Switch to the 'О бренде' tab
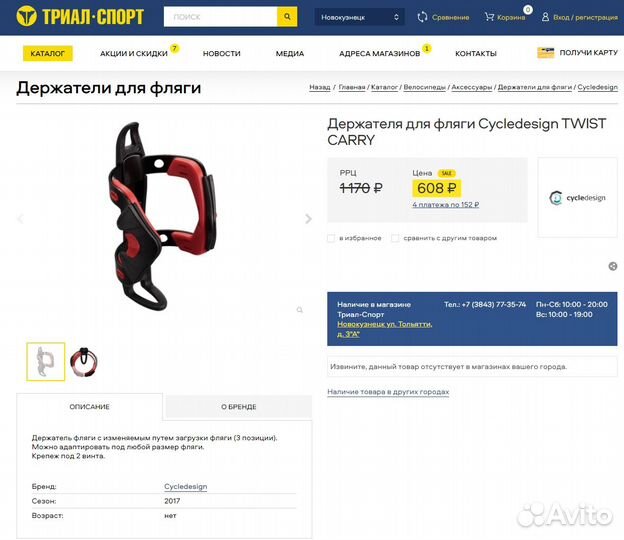Viewport: 624px width, 540px height. coord(238,407)
